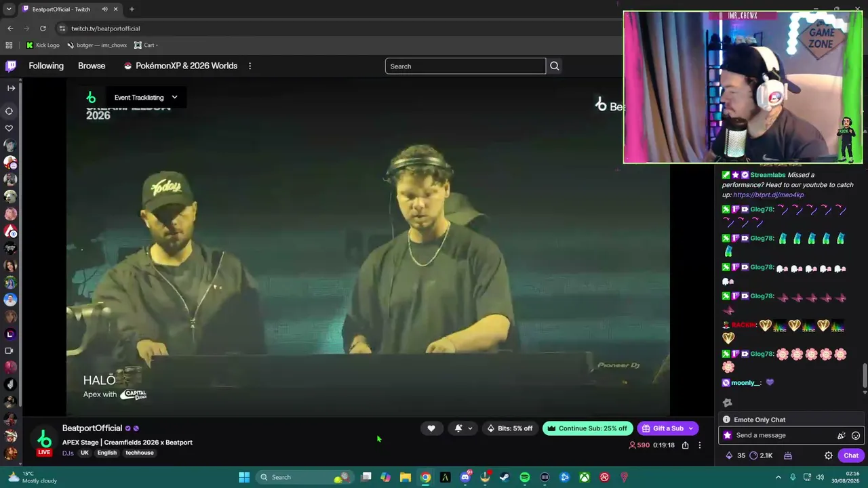The height and width of the screenshot is (488, 868).
Task: Click the English stream tag
Action: (x=107, y=453)
